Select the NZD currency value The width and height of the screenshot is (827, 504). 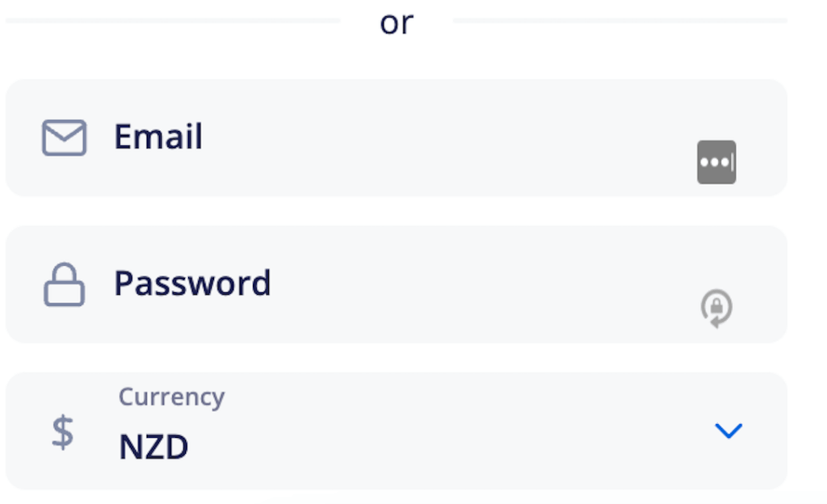pos(153,447)
